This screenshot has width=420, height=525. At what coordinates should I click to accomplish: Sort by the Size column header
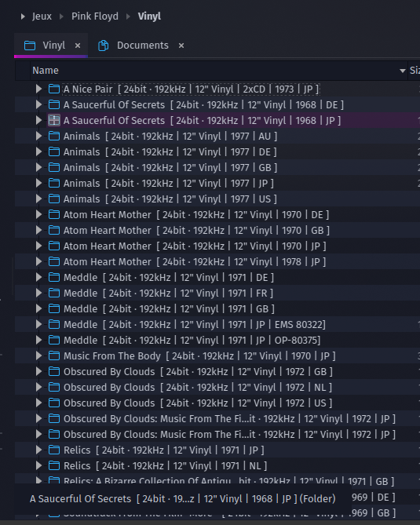(415, 71)
